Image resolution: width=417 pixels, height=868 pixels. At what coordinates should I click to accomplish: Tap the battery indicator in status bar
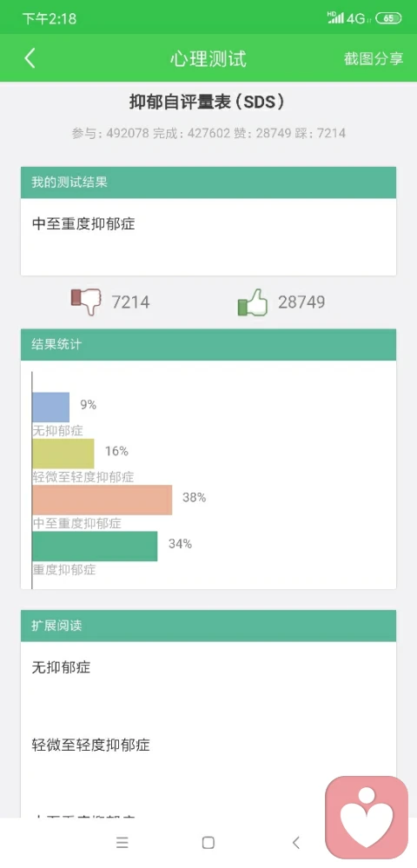pyautogui.click(x=388, y=18)
